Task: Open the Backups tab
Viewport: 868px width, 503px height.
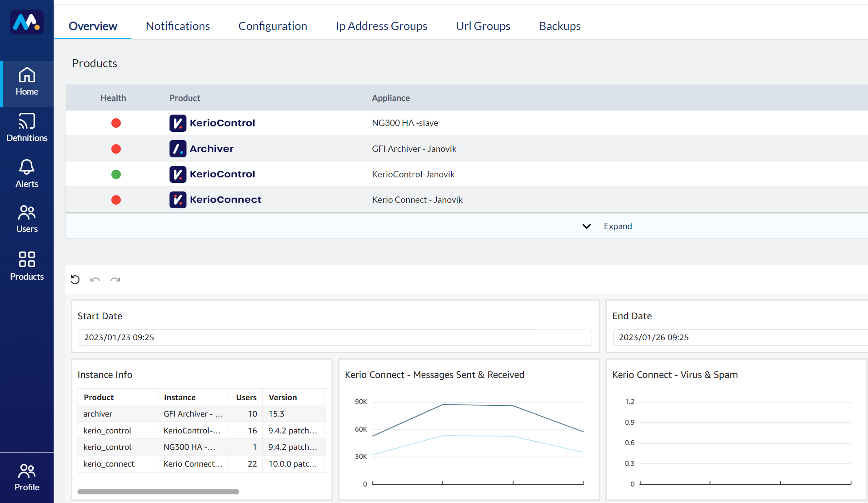Action: [559, 26]
